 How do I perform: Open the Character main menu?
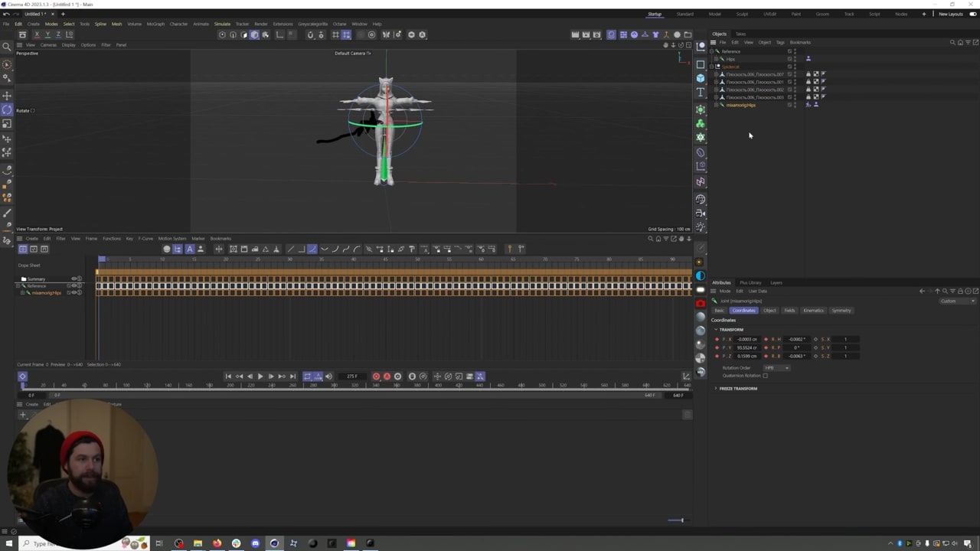pos(178,24)
